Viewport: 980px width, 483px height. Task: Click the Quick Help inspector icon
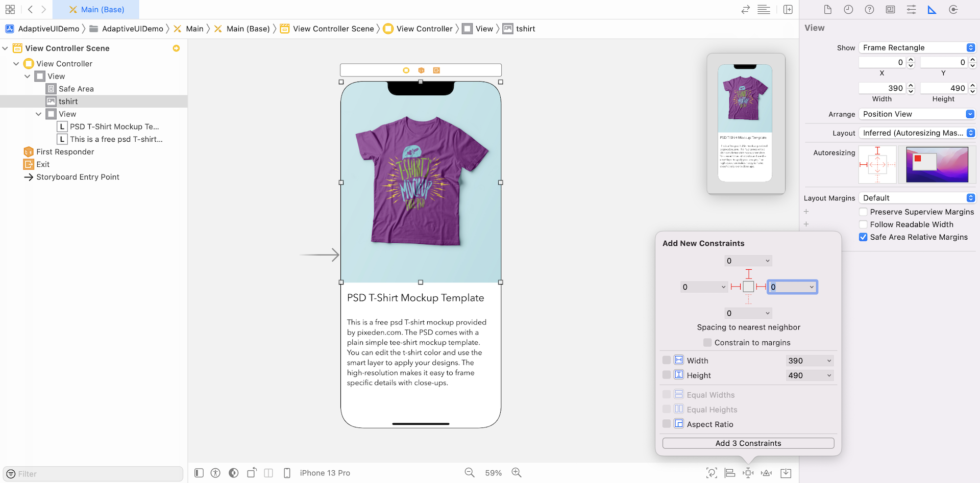869,10
